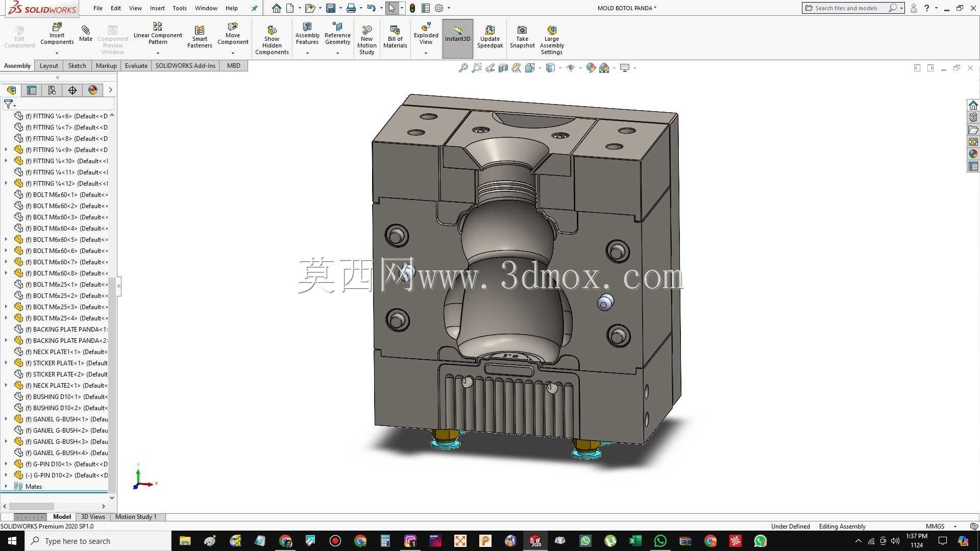Click the Home icon in quick toolbar
The image size is (980, 551).
276,8
